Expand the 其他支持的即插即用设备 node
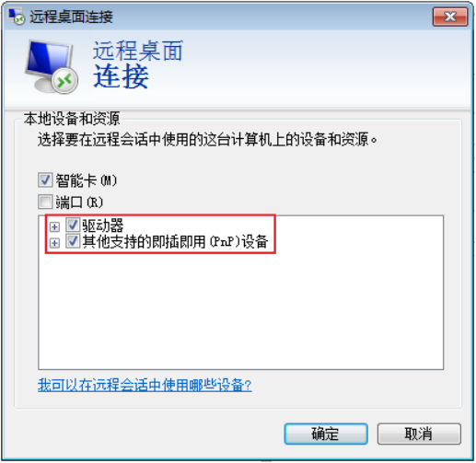Screen dimensions: 476x463 [54, 243]
